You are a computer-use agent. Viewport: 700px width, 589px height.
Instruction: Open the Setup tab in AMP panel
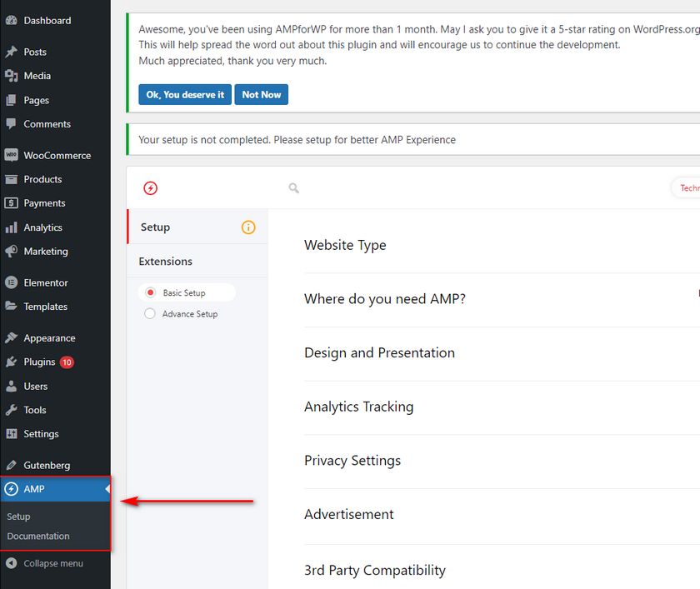(x=197, y=227)
